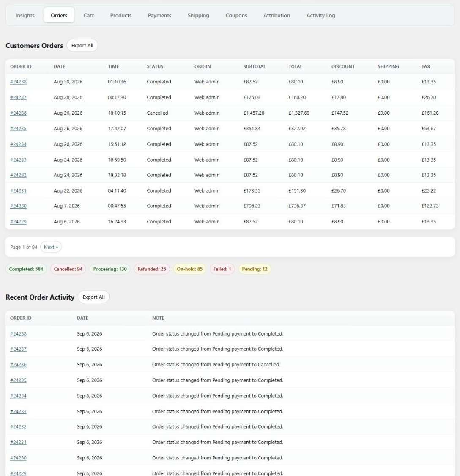
Task: Go to the Products tab
Action: tap(121, 15)
